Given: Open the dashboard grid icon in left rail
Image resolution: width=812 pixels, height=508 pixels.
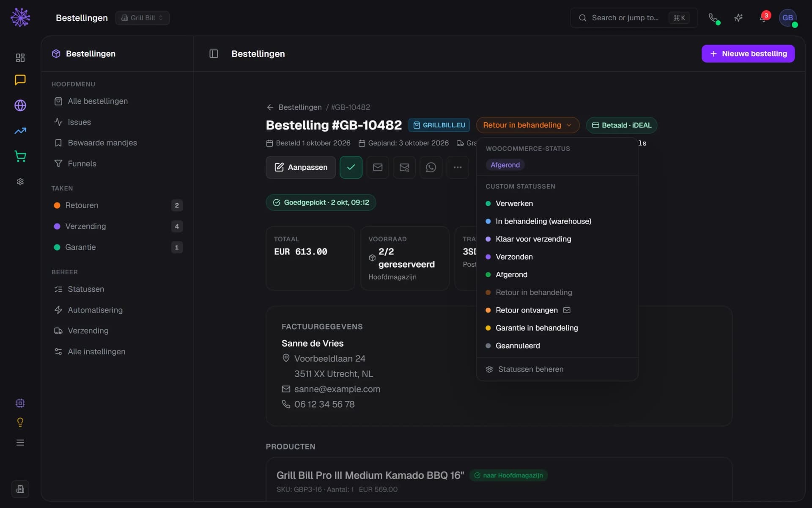Looking at the screenshot, I should coord(20,58).
